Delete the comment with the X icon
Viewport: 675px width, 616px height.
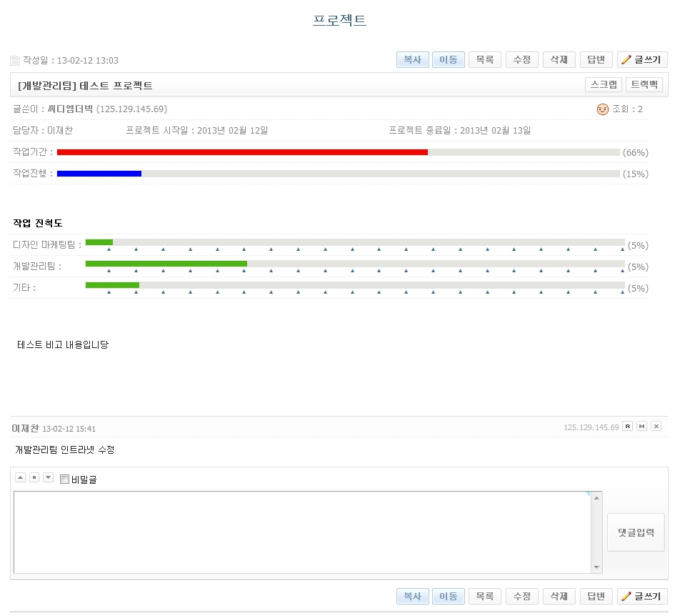coord(656,427)
